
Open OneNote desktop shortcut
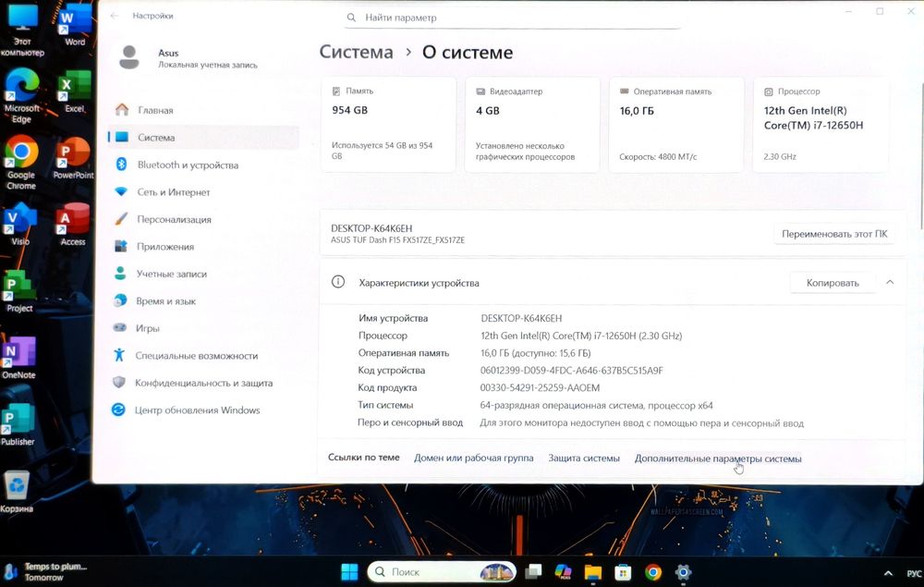[18, 358]
